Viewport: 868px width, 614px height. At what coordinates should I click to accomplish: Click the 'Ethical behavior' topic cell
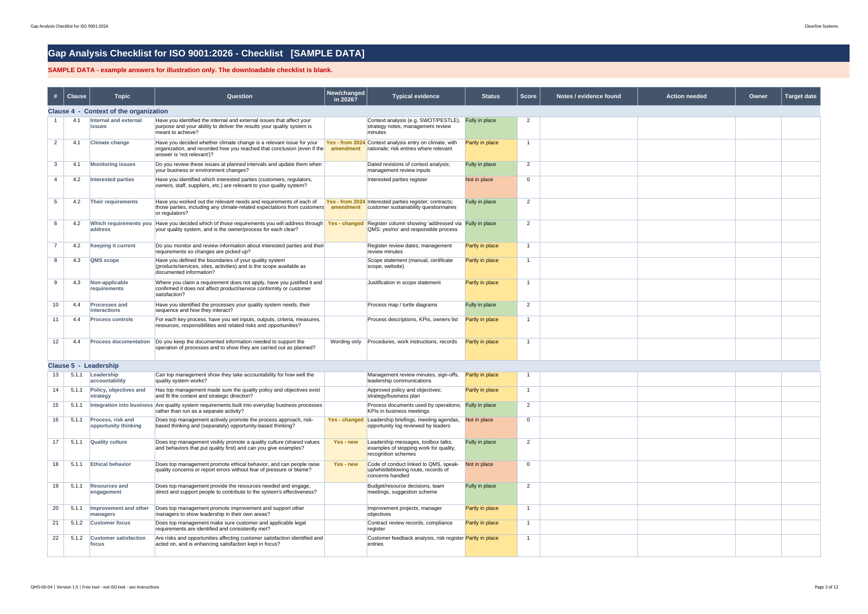(x=122, y=471)
